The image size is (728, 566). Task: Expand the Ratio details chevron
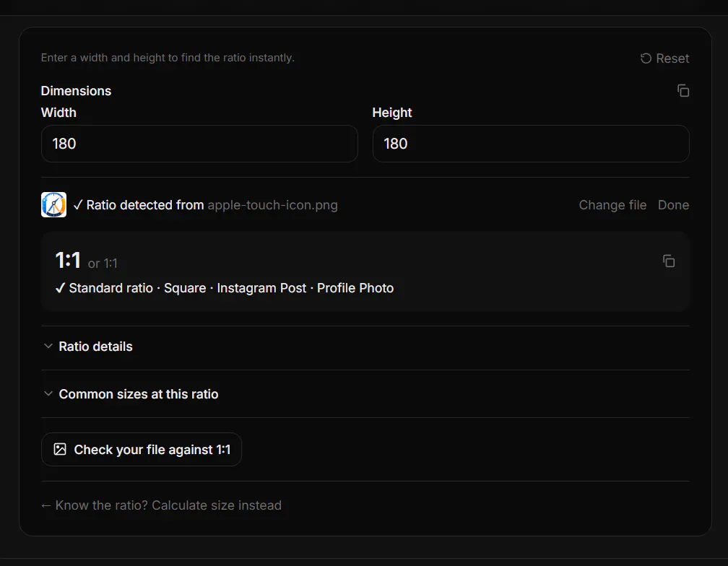(x=48, y=346)
